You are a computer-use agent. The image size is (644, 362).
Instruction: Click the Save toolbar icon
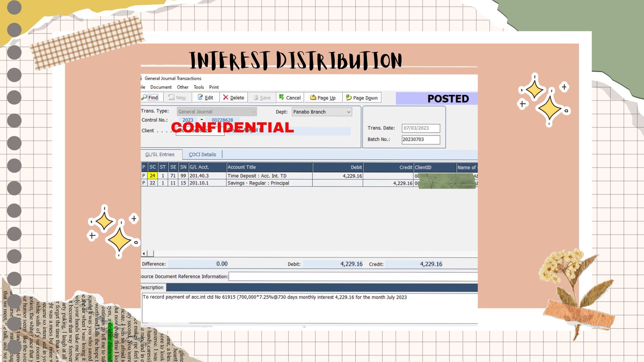256,97
